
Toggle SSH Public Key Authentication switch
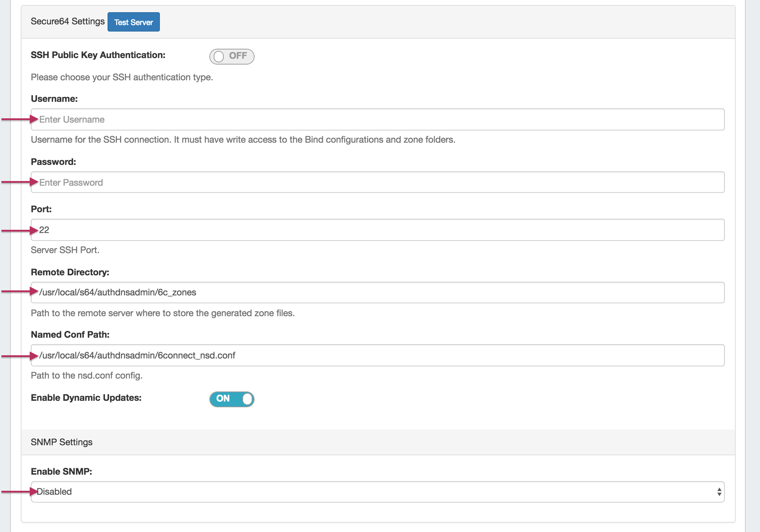(232, 56)
